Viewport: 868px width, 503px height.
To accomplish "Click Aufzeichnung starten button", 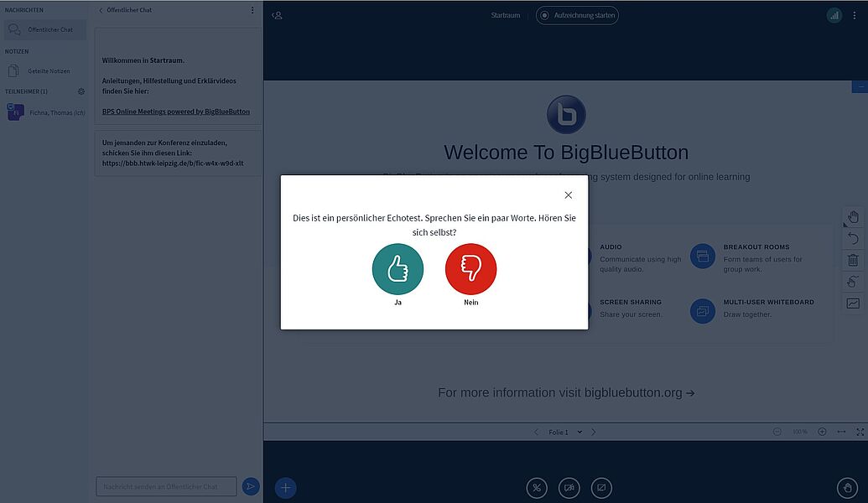I will [x=577, y=15].
